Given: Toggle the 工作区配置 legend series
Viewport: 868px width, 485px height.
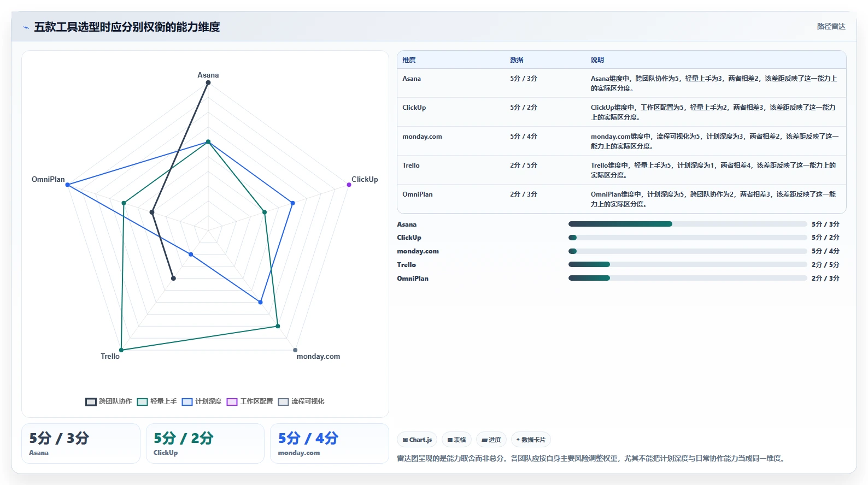Looking at the screenshot, I should click(x=250, y=401).
